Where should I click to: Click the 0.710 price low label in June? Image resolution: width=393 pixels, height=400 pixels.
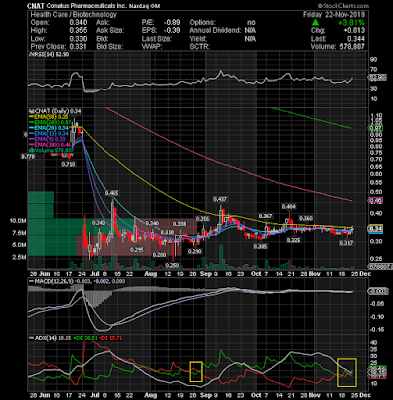(68, 164)
